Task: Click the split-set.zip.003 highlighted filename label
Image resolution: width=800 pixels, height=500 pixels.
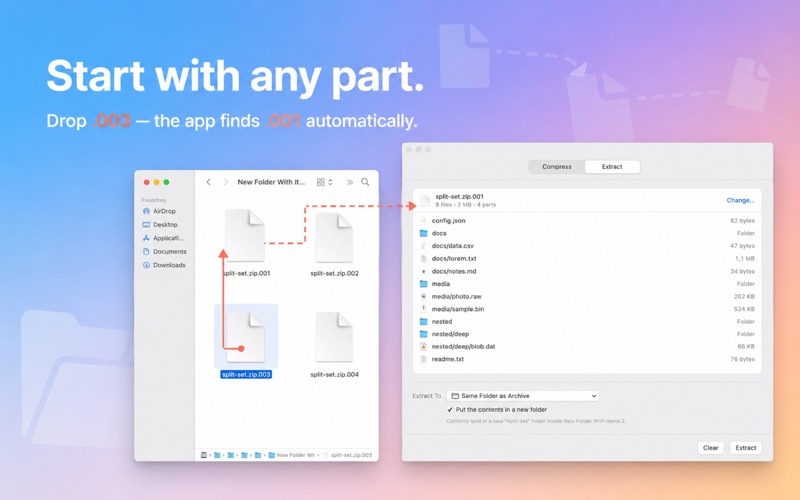Action: click(246, 374)
